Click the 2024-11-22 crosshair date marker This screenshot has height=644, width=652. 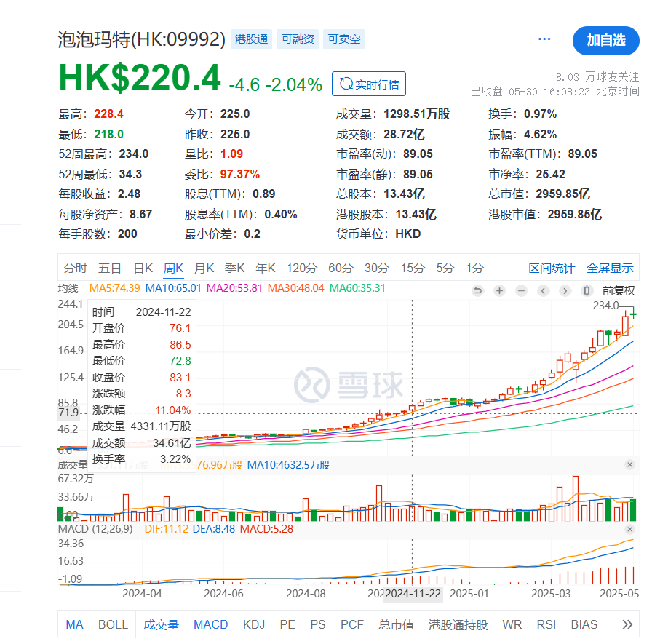[413, 593]
